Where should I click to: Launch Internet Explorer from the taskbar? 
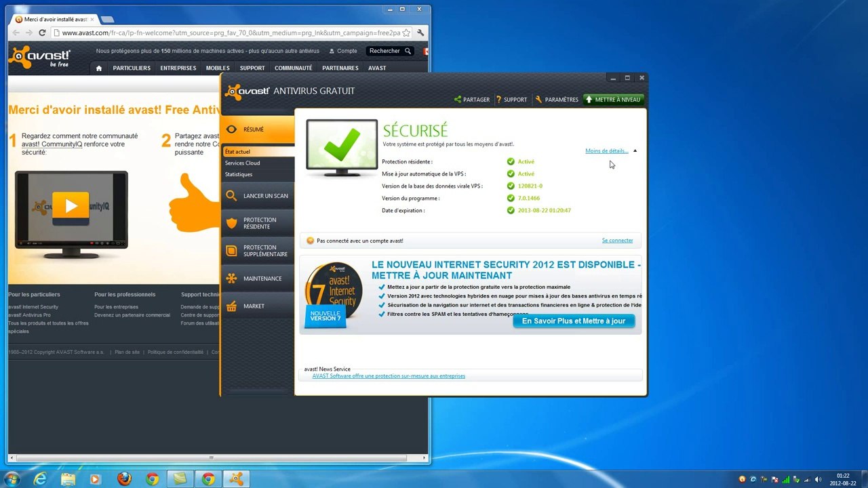coord(41,479)
